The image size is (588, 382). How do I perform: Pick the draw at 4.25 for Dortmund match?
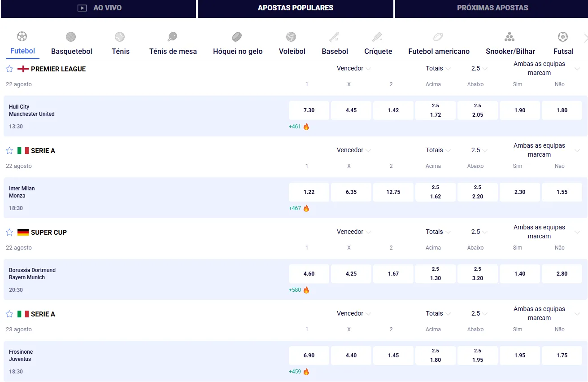[351, 274]
